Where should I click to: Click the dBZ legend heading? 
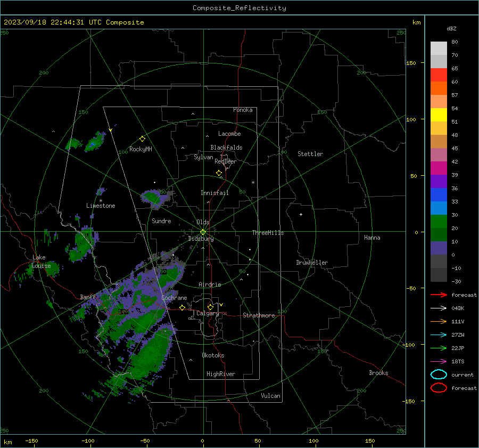coord(451,29)
